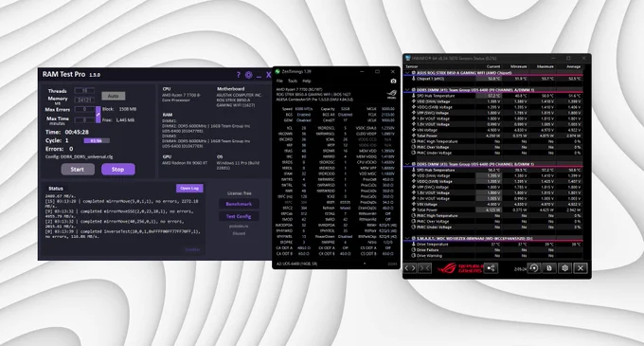The height and width of the screenshot is (346, 644).
Task: Open the help question mark in RAM Test Pro
Action: pos(239,75)
